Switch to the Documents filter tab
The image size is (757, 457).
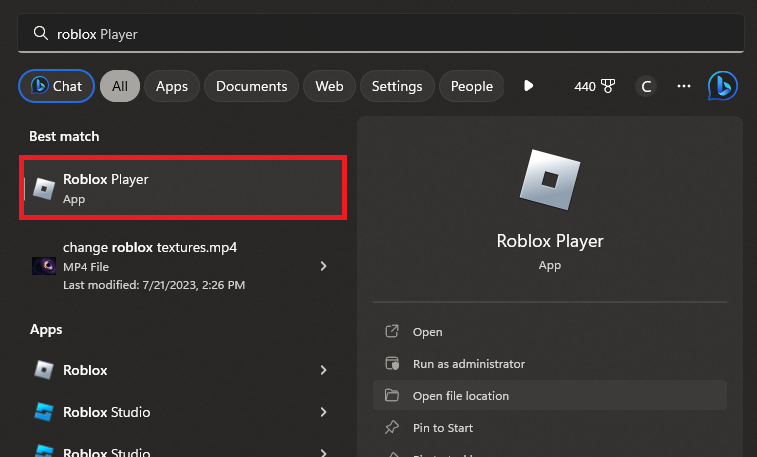pyautogui.click(x=252, y=86)
